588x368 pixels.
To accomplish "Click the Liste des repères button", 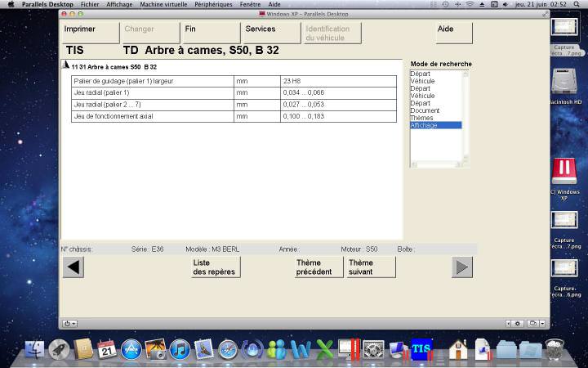I will click(x=216, y=267).
